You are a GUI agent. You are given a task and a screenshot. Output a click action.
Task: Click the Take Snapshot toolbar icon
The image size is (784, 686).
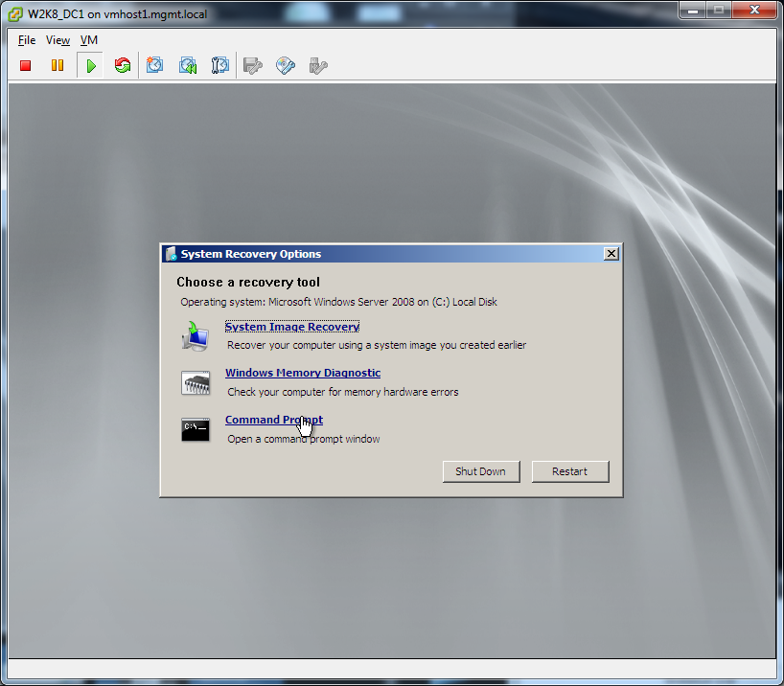(154, 65)
